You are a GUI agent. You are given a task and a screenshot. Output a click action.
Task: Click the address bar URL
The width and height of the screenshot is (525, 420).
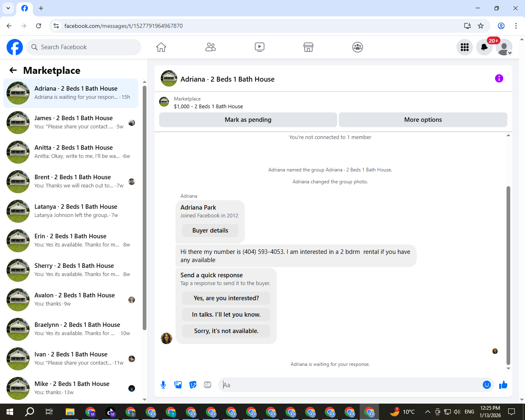point(123,26)
